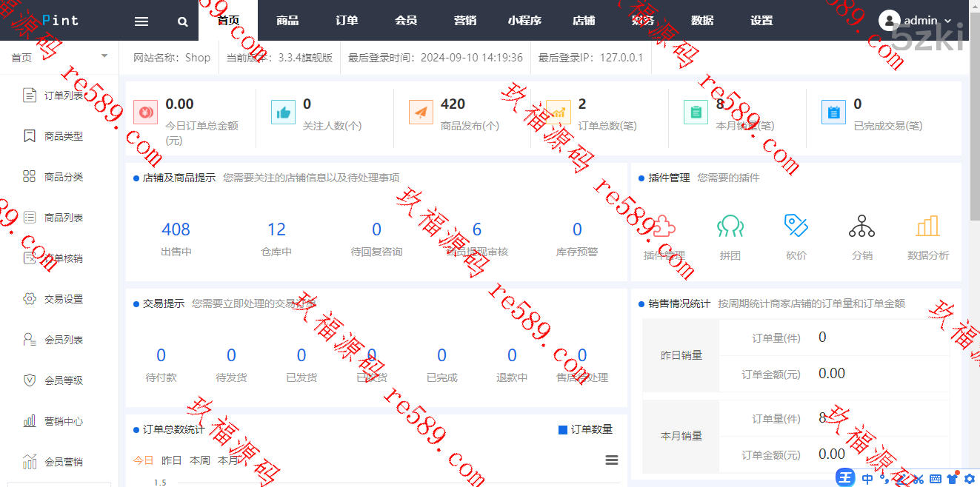
Task: Open the admin user dropdown
Action: click(915, 21)
